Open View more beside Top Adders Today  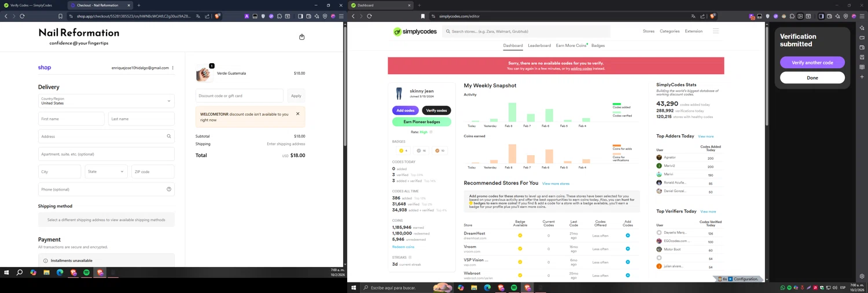click(705, 137)
